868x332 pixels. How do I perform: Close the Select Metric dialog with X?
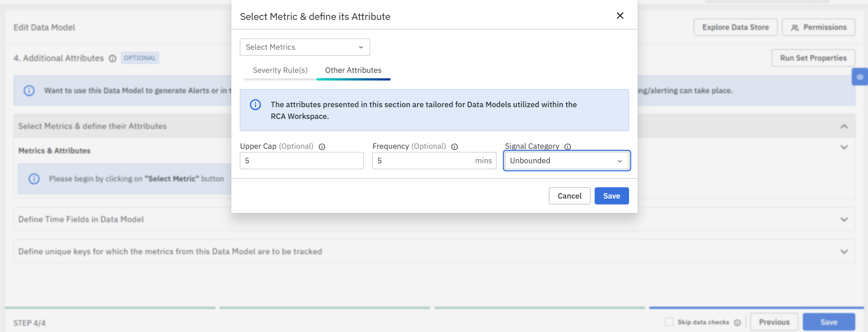pos(620,16)
